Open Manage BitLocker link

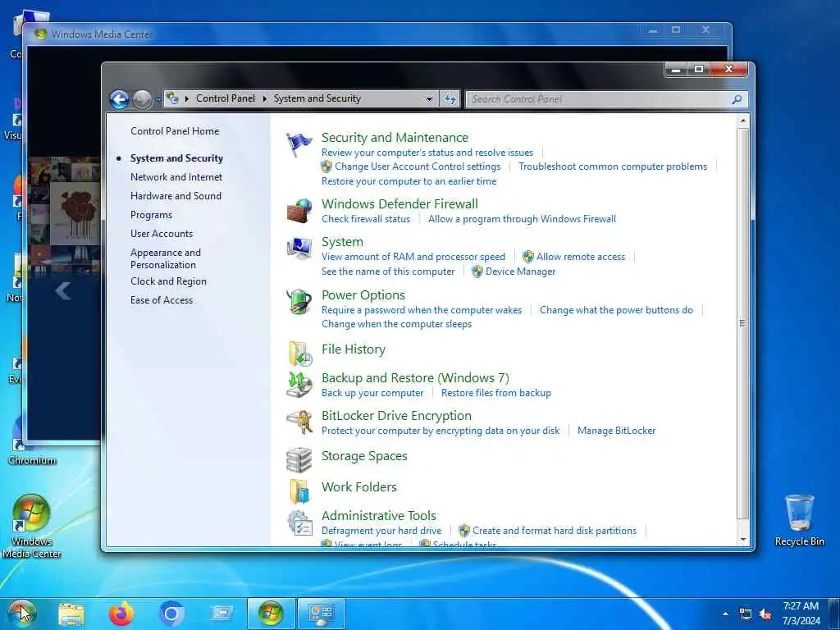(x=616, y=431)
